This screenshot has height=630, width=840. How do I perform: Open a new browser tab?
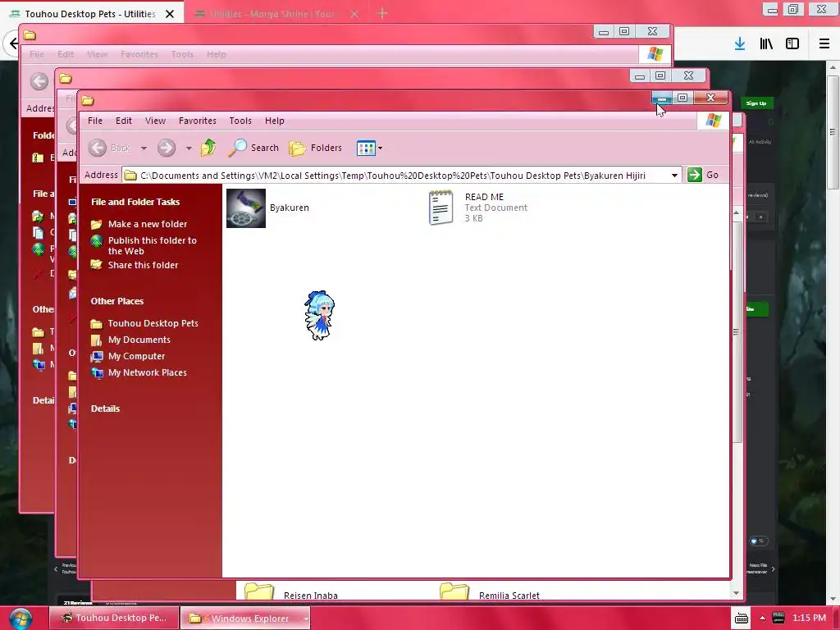[x=382, y=13]
